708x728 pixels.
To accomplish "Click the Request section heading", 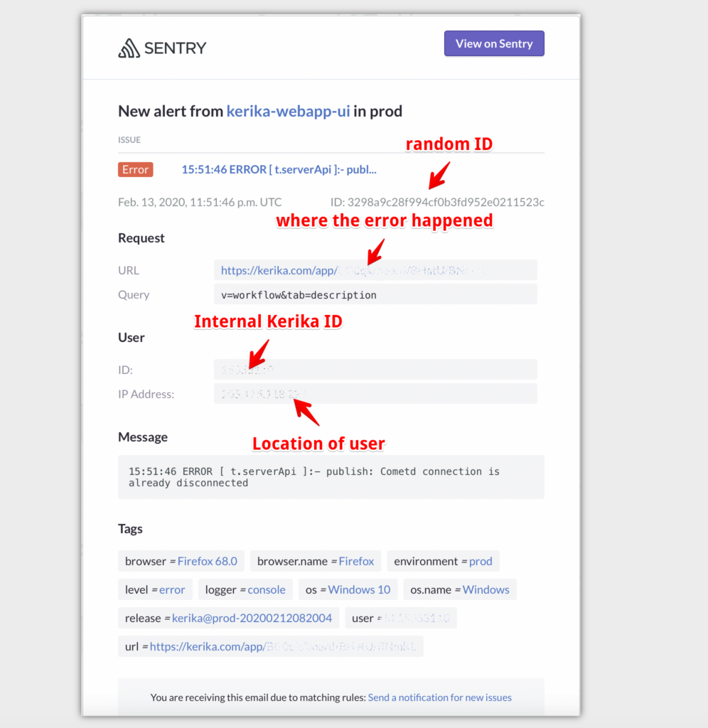I will pos(141,238).
